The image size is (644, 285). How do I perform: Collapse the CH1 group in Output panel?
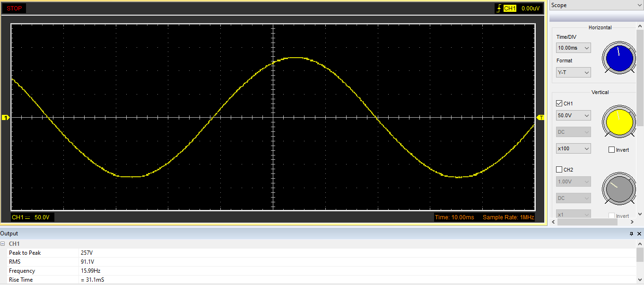[3, 244]
